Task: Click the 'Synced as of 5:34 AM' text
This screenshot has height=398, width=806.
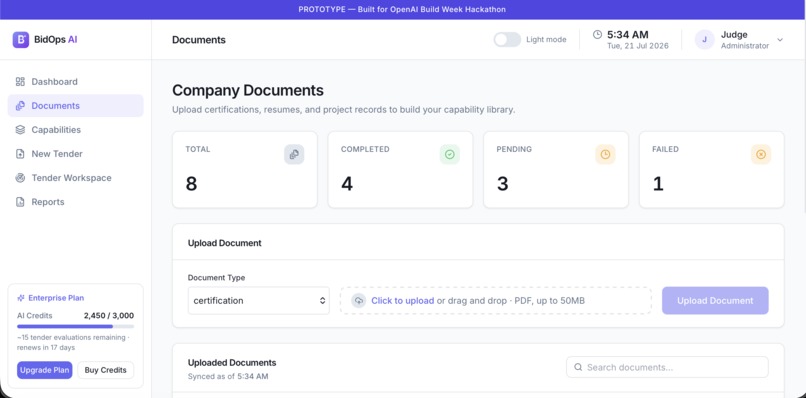Action: (228, 376)
